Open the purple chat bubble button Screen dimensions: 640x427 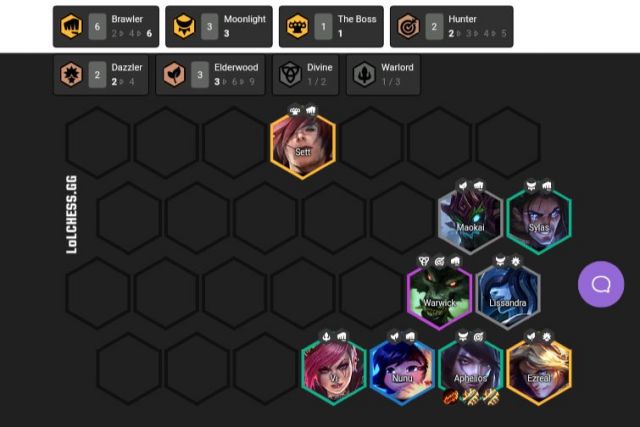601,284
